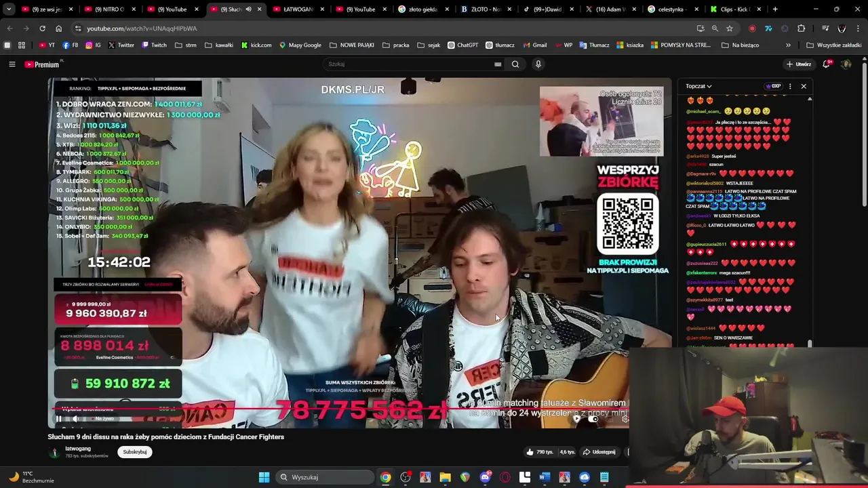The width and height of the screenshot is (868, 488).
Task: Open File Explorer from taskbar
Action: (445, 477)
